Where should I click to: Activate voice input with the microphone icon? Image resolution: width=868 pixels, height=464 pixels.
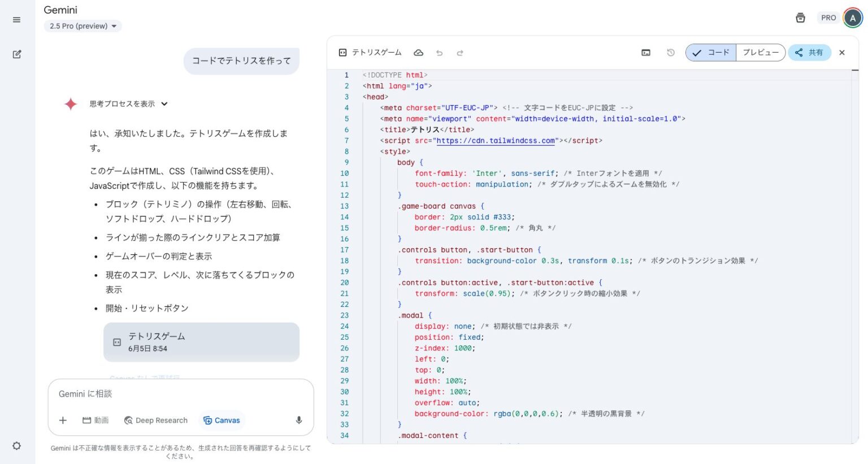click(x=299, y=420)
